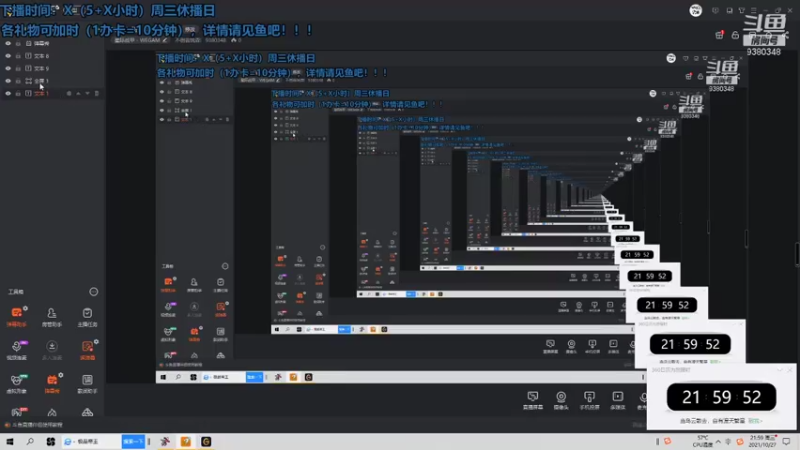Click the 21 59 52 clock display
The height and width of the screenshot is (450, 800).
721,397
